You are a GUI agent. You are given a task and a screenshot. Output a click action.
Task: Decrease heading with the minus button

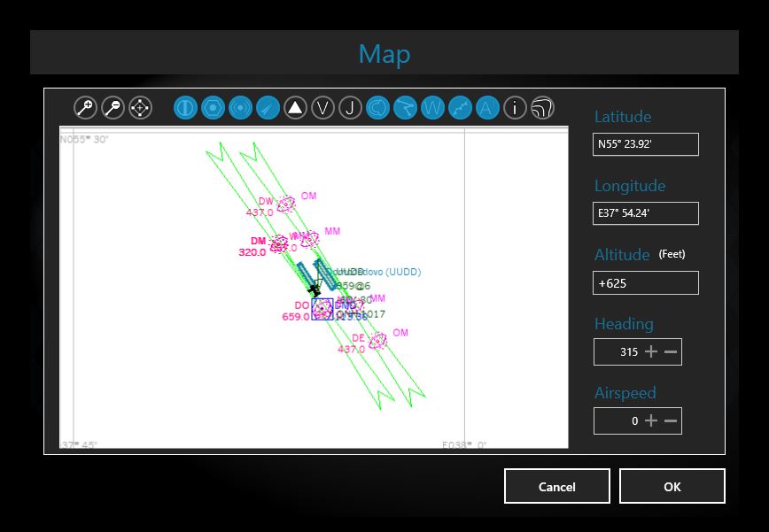(671, 351)
